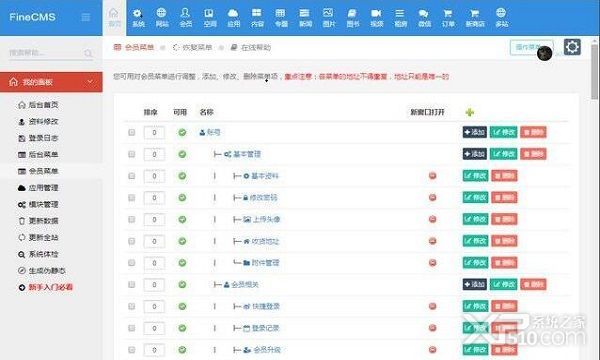600x360 pixels.
Task: Tick the checkbox on the 会员相关 row
Action: 132,285
